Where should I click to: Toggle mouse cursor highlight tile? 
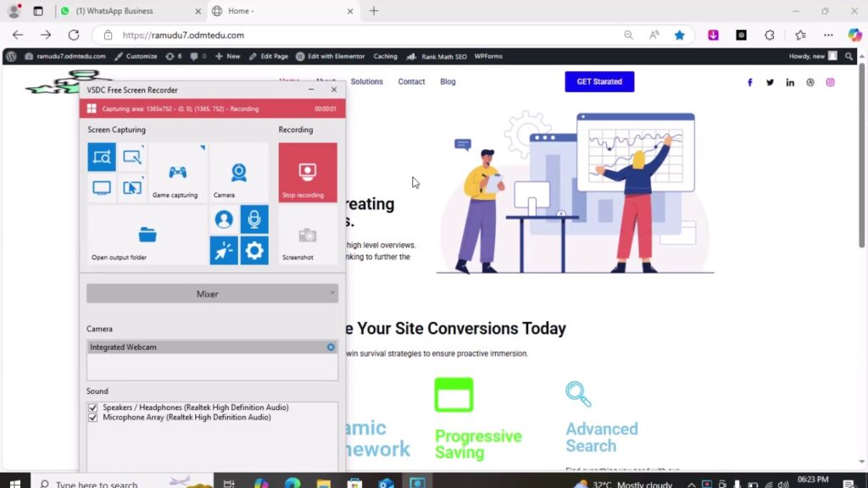pyautogui.click(x=224, y=250)
